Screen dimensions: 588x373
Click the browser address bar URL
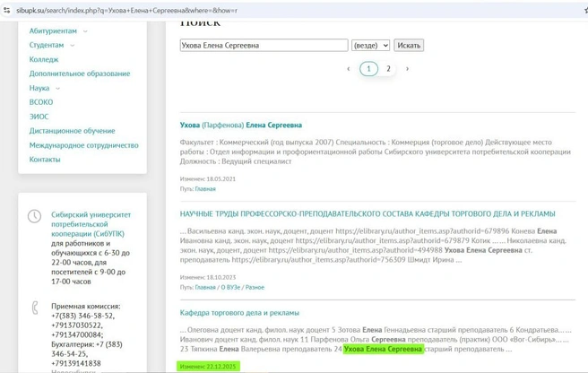click(x=126, y=11)
